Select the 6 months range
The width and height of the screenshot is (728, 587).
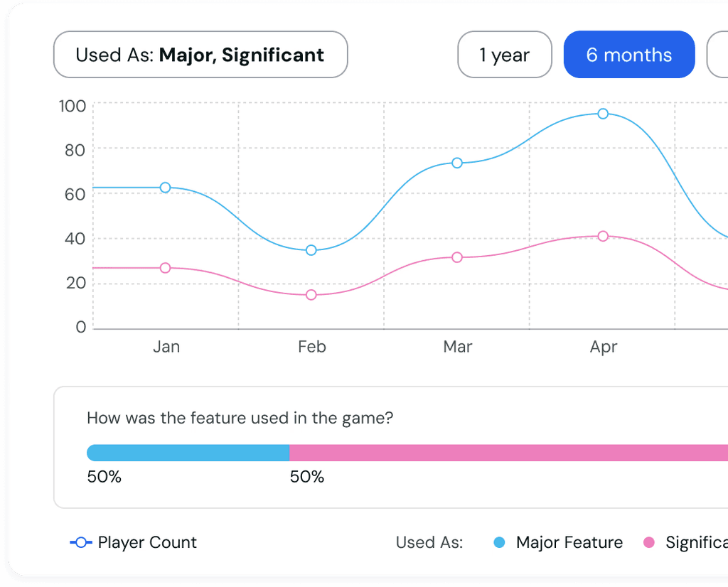click(629, 55)
